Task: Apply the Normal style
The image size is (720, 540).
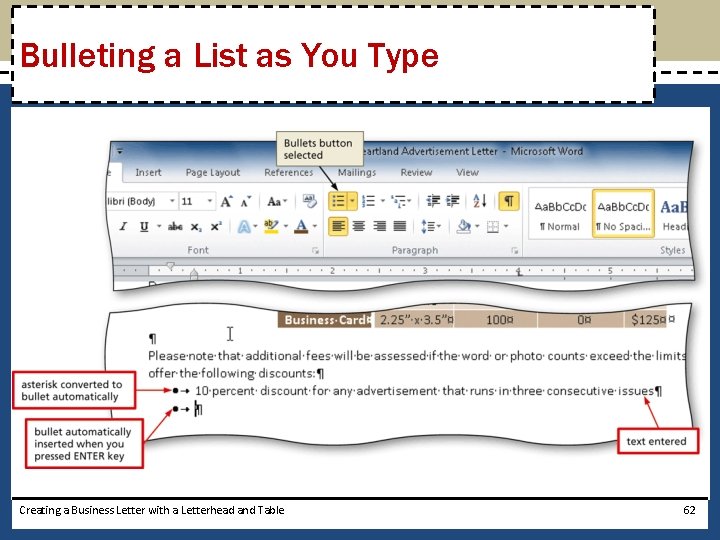Action: coord(560,214)
